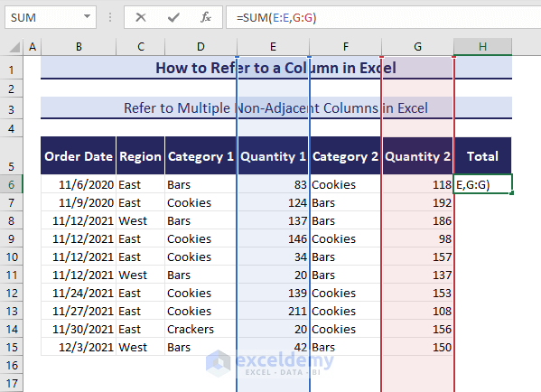The height and width of the screenshot is (392, 541).
Task: Select column F header
Action: pos(345,47)
